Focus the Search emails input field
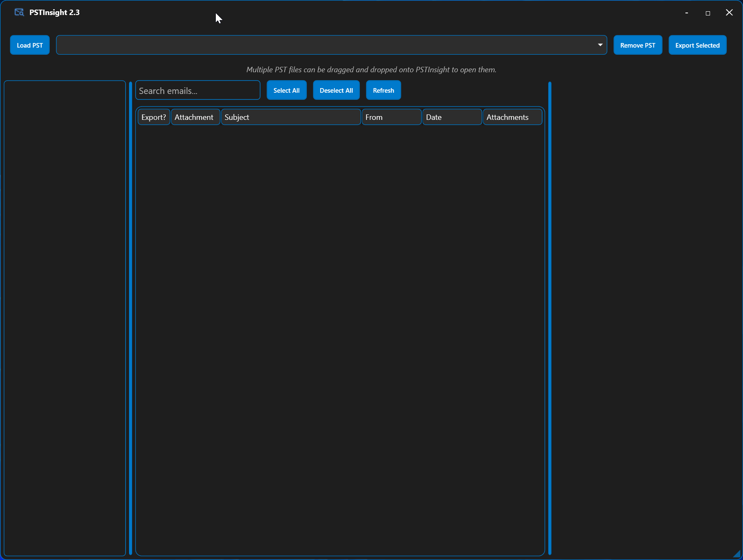The image size is (743, 560). click(x=198, y=91)
